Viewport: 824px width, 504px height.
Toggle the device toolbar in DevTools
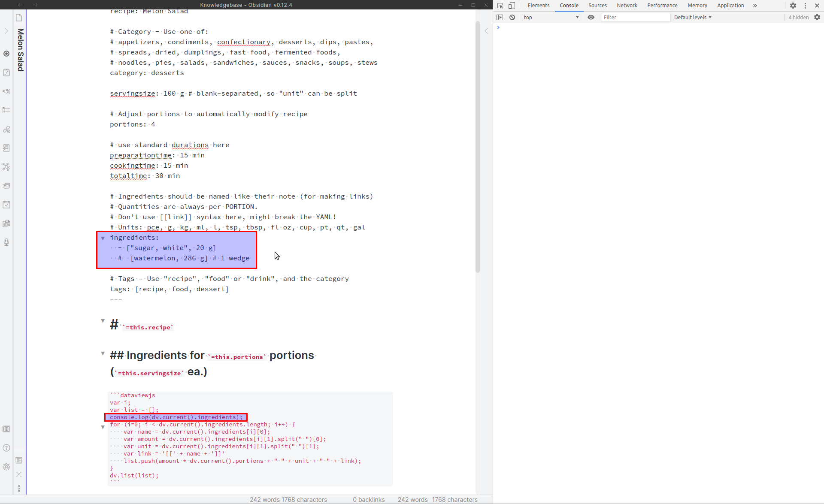(x=512, y=6)
